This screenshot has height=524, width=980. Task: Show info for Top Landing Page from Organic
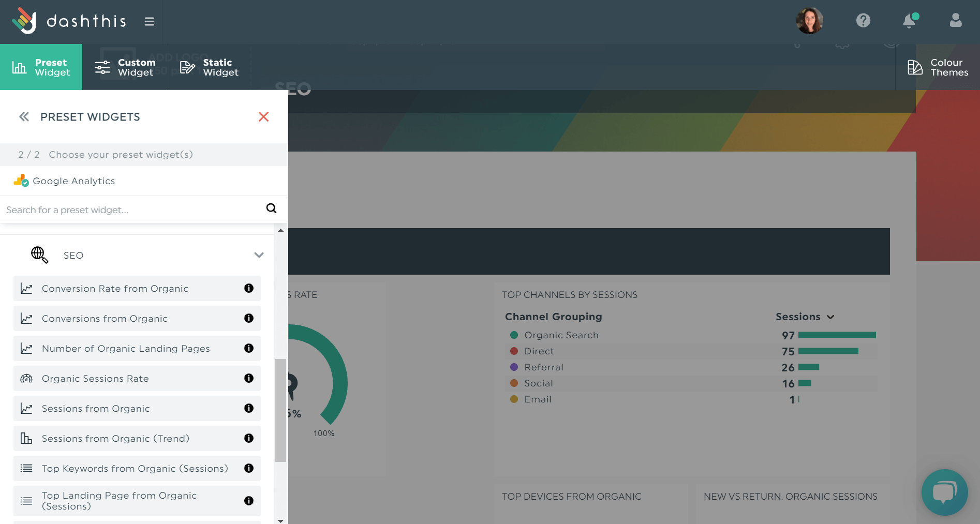pyautogui.click(x=249, y=501)
